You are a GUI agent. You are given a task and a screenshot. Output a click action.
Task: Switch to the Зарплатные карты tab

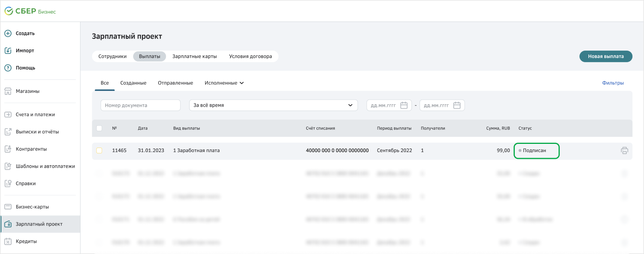coord(194,57)
